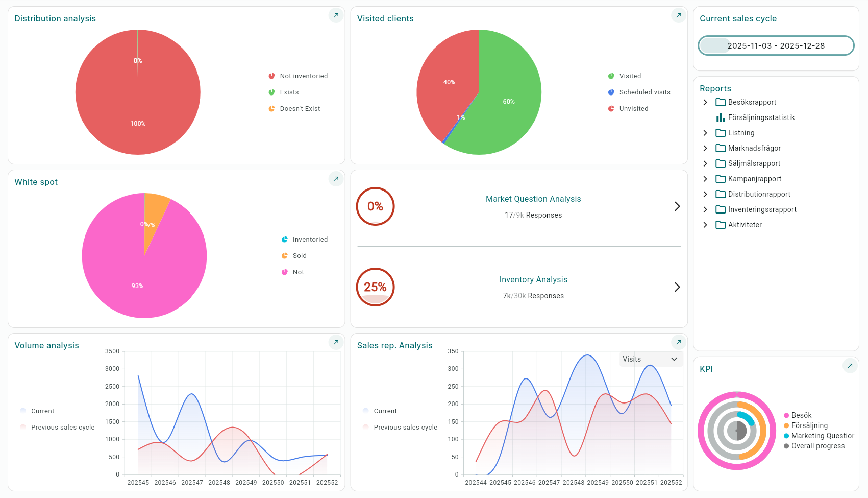Open Sales rep. Analysis expand arrow icon
Viewport: 868px width, 498px height.
click(678, 342)
